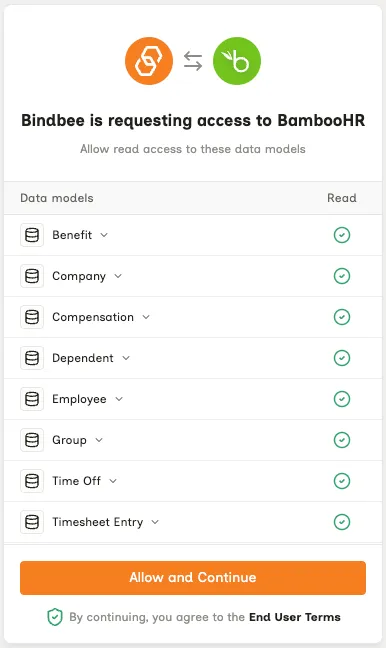The image size is (386, 648).
Task: Click the green shield icon near terms
Action: (x=55, y=617)
